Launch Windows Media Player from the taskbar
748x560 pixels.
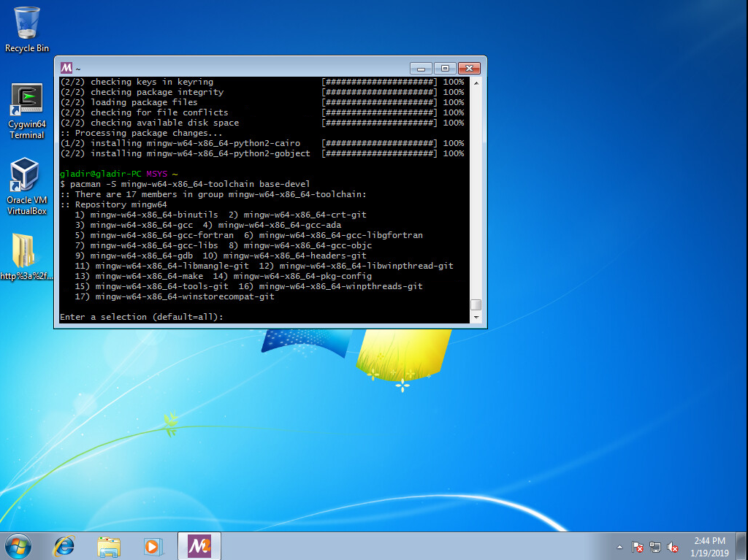point(153,545)
